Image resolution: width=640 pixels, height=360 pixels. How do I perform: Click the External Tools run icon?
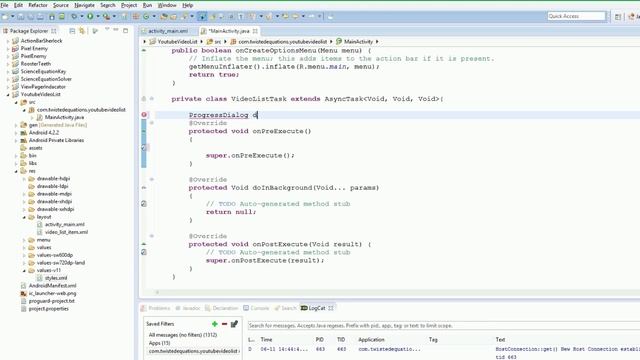pyautogui.click(x=106, y=17)
